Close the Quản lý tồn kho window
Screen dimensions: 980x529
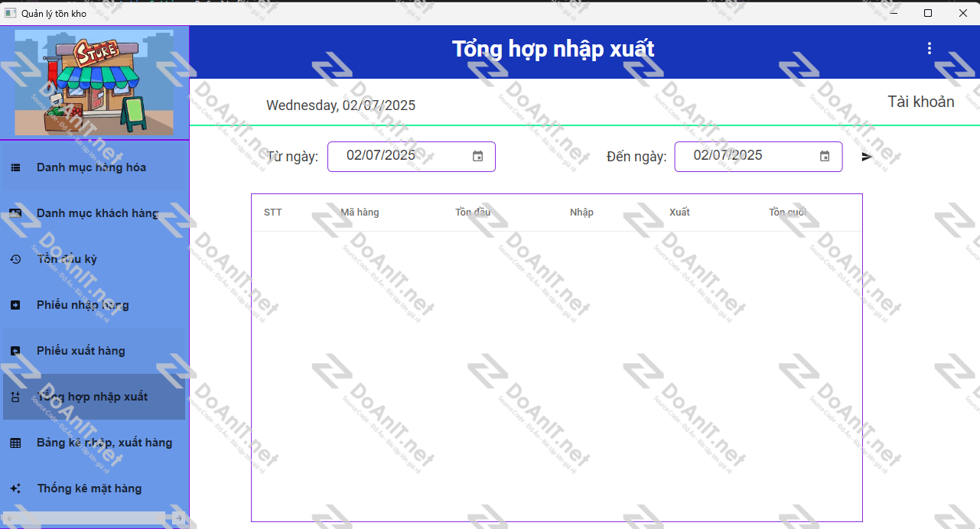[963, 13]
